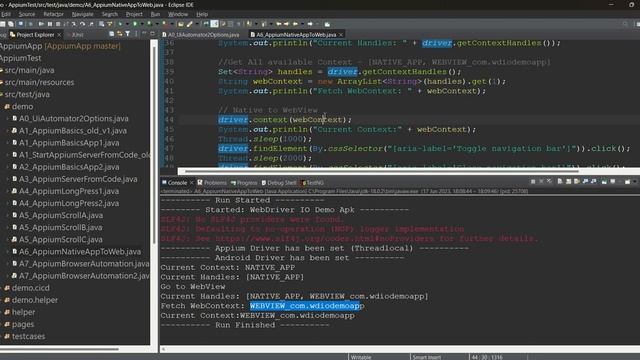Go back with the Back navigation arrow
The image size is (640, 360).
(x=295, y=24)
